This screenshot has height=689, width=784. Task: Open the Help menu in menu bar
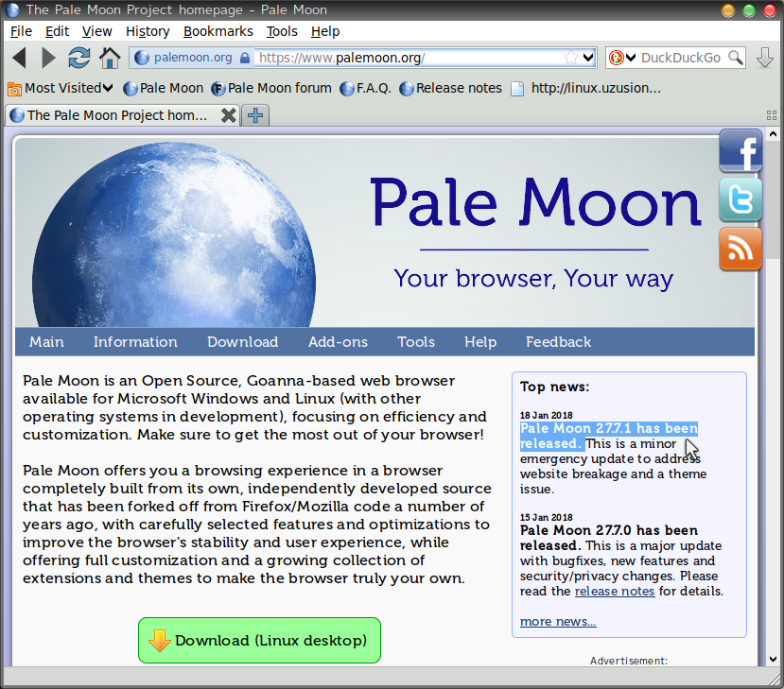pyautogui.click(x=325, y=31)
